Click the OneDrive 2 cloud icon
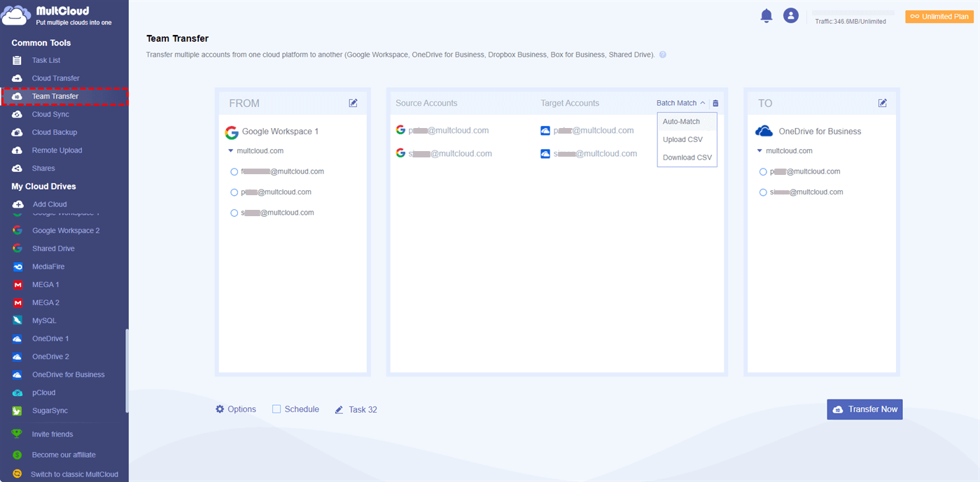 (x=17, y=357)
